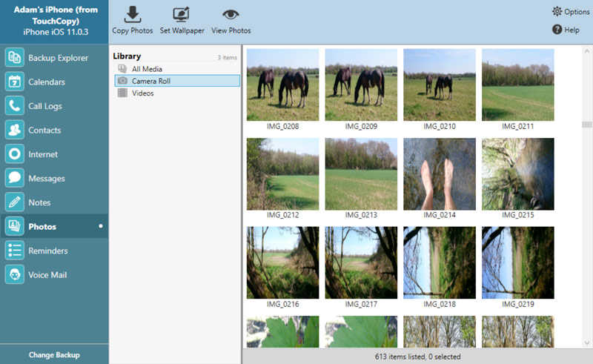Image resolution: width=593 pixels, height=364 pixels.
Task: Click the Set Wallpaper label
Action: [x=182, y=30]
